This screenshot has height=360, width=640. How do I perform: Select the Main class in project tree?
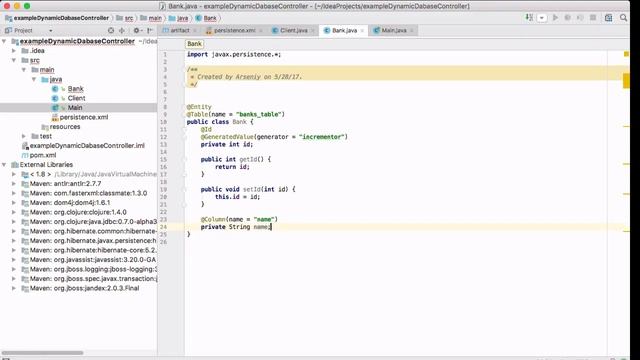[x=75, y=107]
